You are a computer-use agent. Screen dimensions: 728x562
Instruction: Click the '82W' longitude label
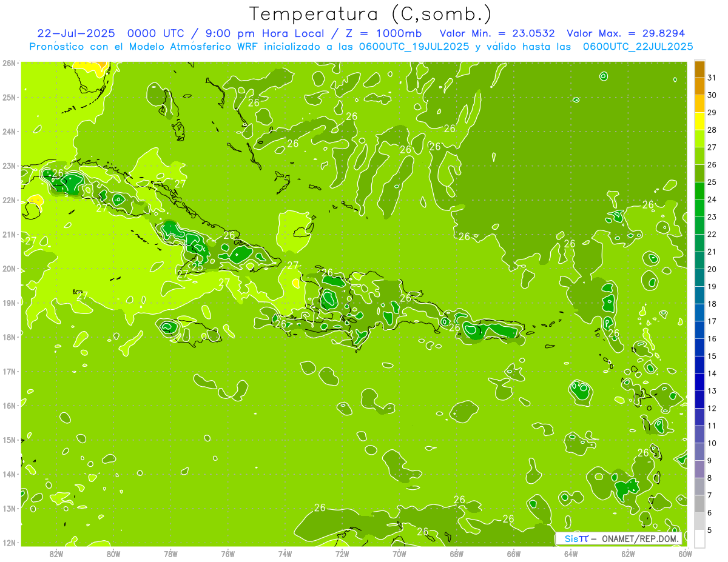click(56, 554)
